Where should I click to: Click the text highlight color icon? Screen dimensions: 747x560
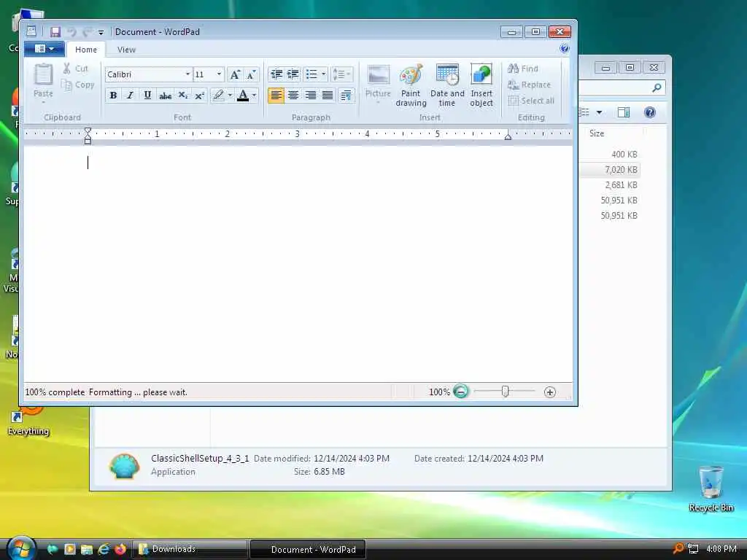point(218,96)
